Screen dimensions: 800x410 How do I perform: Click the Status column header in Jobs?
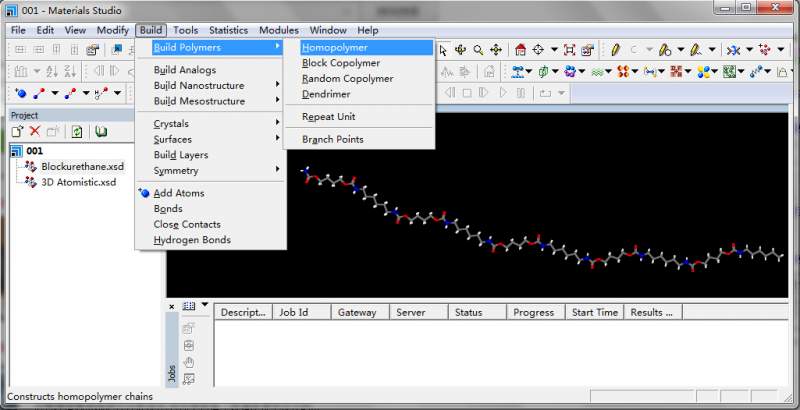(477, 313)
